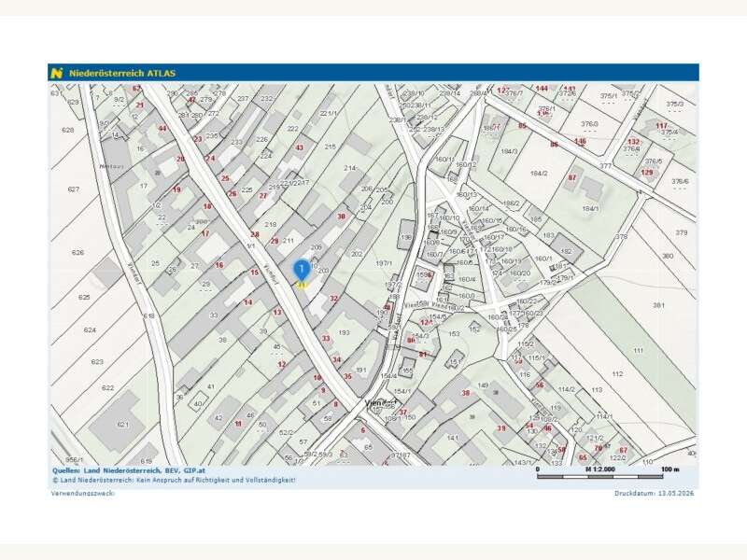Click the Druckdatum print date text
747x560 pixels.
655,494
